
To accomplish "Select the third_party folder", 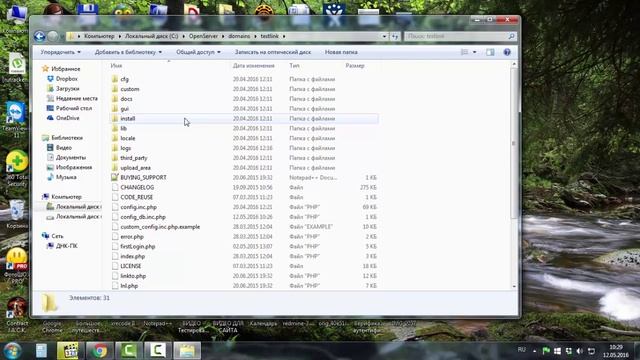I will coord(134,158).
